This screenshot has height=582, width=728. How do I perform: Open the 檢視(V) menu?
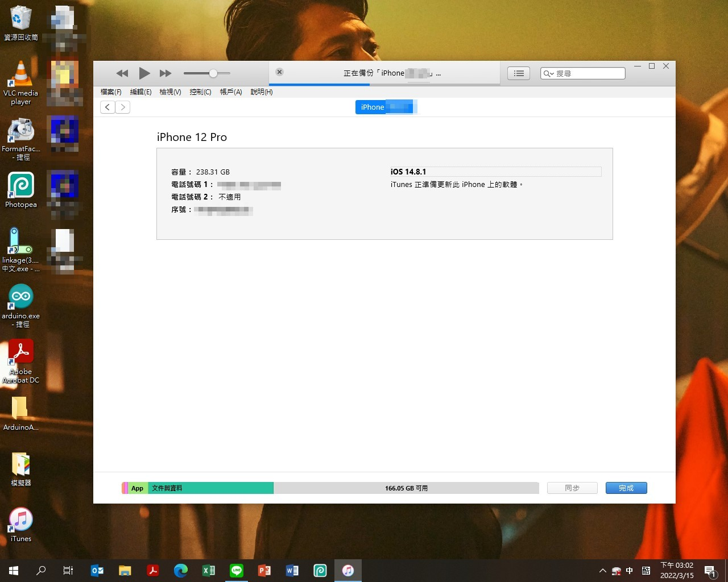170,92
